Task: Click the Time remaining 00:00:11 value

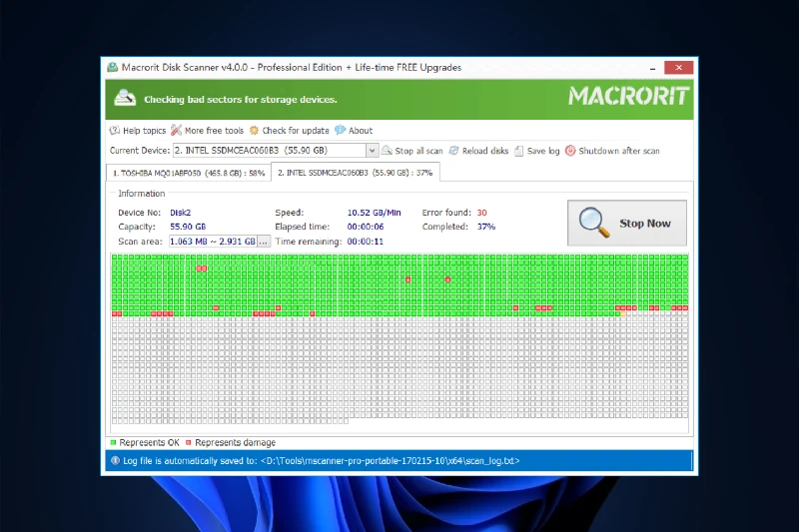Action: [366, 242]
